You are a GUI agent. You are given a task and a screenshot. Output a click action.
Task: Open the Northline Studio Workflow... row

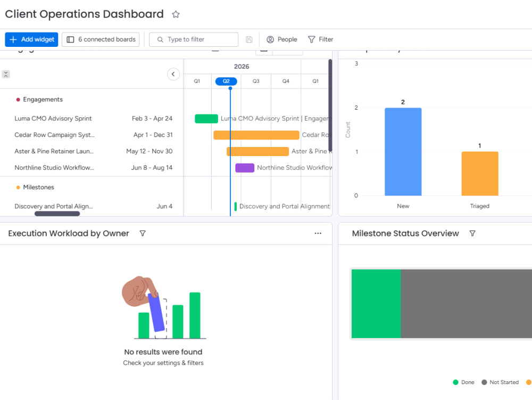pos(54,167)
